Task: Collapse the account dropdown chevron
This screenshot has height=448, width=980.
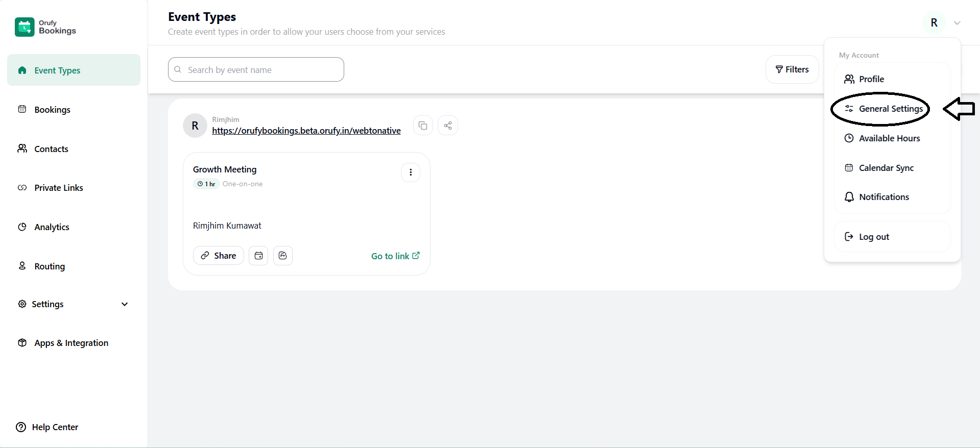Action: [x=957, y=23]
